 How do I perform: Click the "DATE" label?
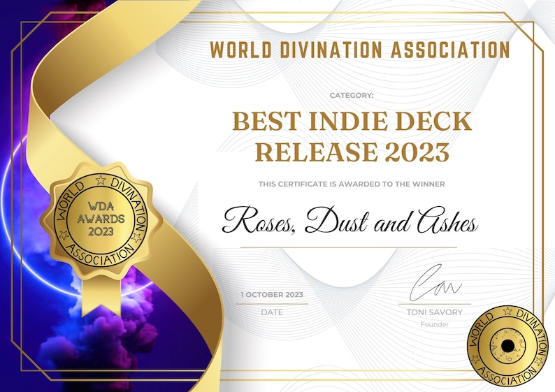point(272,312)
